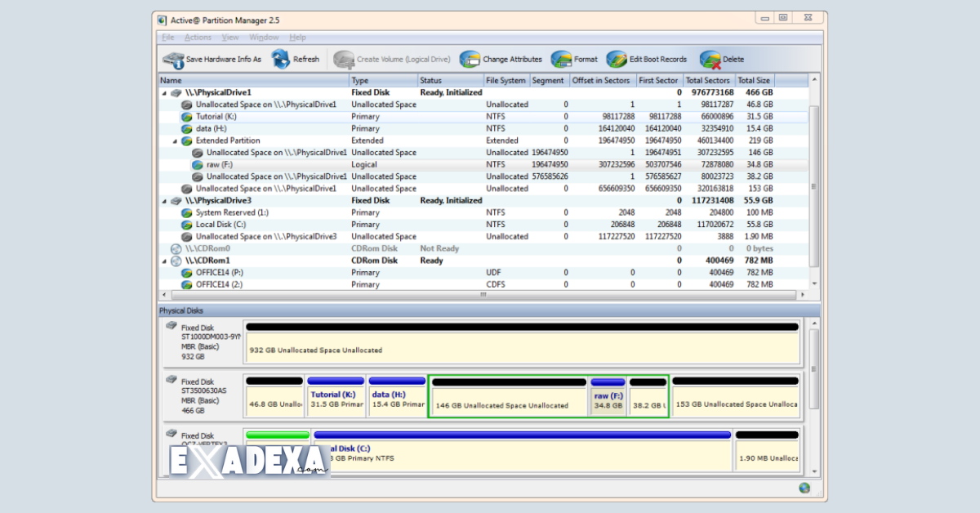The width and height of the screenshot is (980, 513).
Task: Click the globe icon in the status bar
Action: pos(805,488)
